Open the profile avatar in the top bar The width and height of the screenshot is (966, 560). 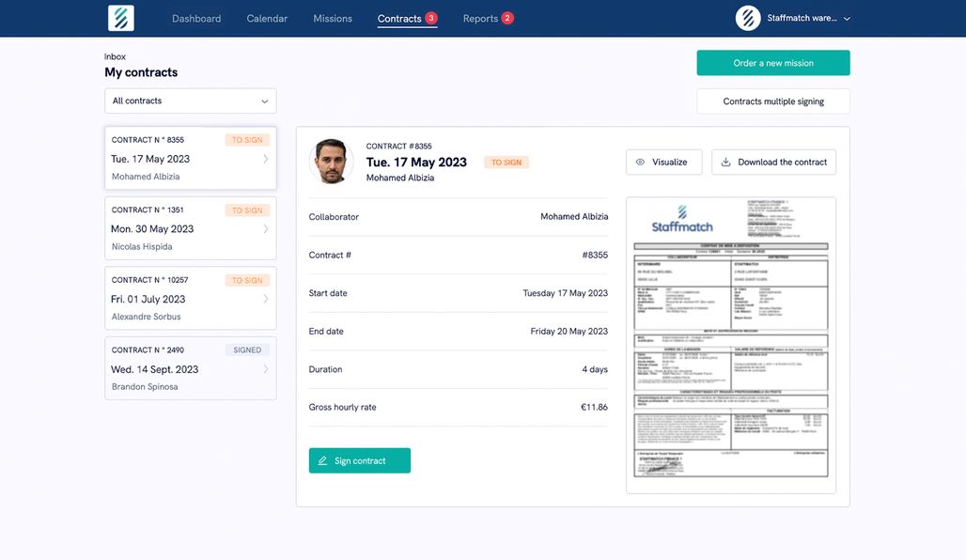click(x=748, y=18)
